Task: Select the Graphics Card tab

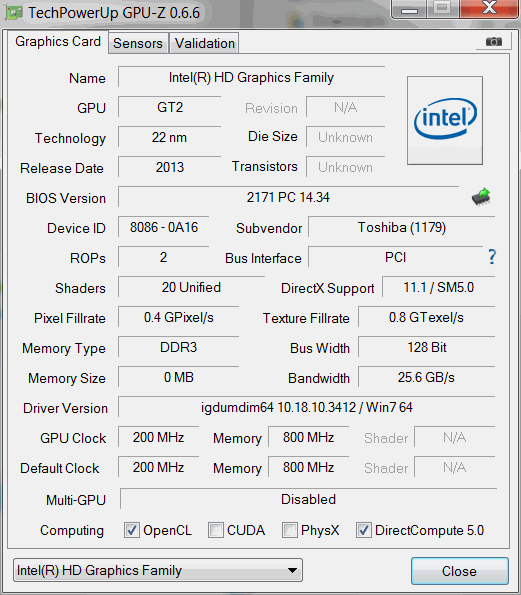Action: pos(58,42)
